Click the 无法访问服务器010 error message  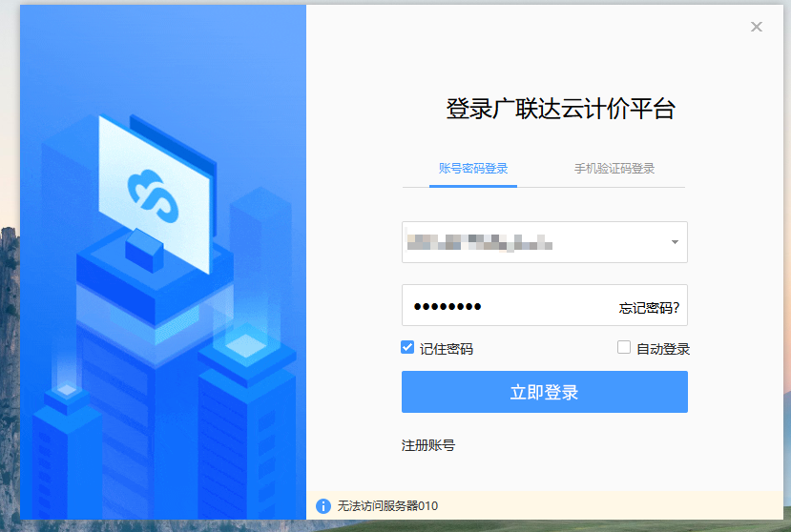(387, 505)
